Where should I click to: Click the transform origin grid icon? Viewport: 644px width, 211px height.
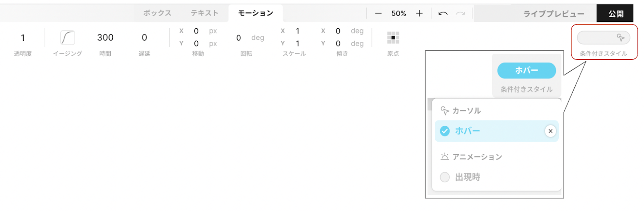click(x=393, y=38)
